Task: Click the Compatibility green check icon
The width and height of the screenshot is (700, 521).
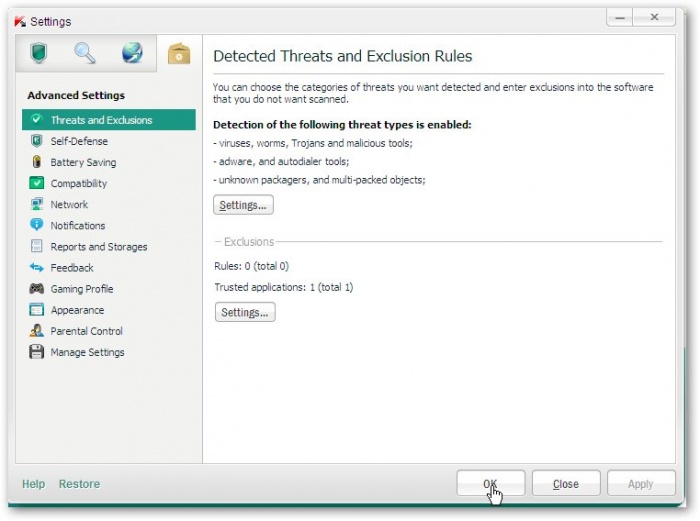Action: pyautogui.click(x=37, y=183)
